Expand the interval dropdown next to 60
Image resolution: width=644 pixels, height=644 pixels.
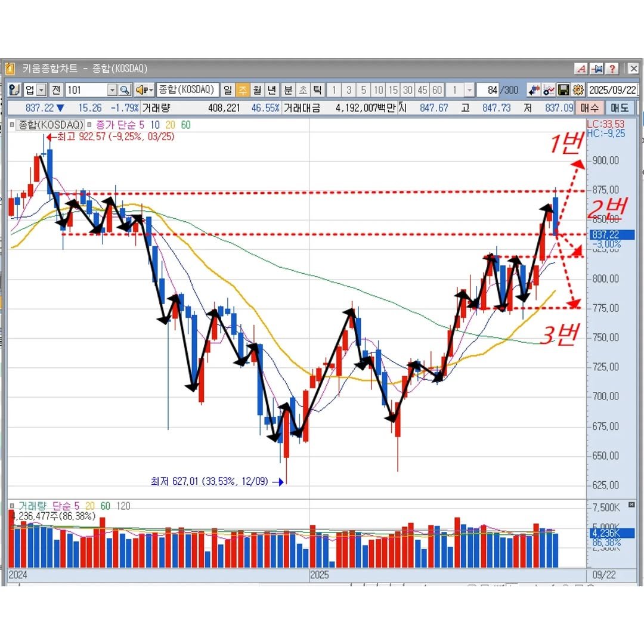click(469, 90)
